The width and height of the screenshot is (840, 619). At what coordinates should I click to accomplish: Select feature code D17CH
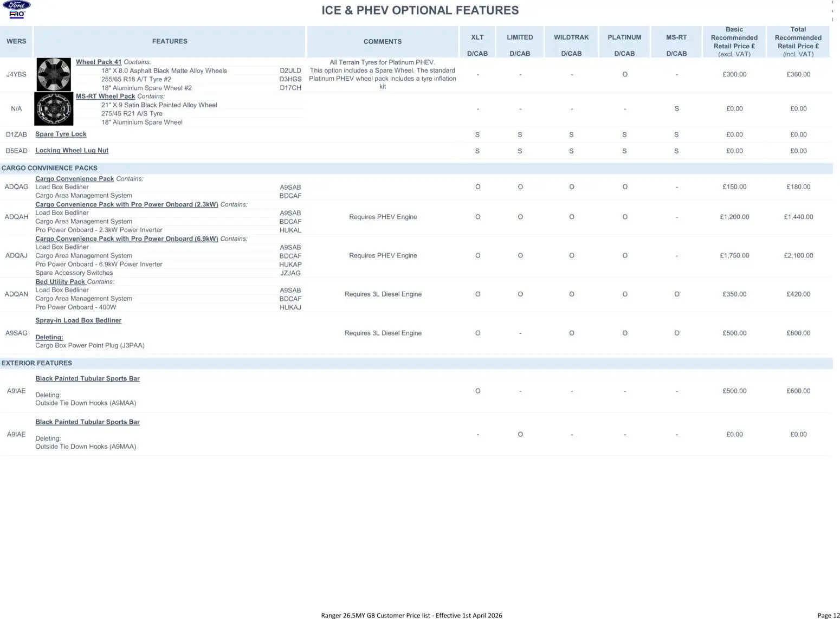tap(290, 88)
